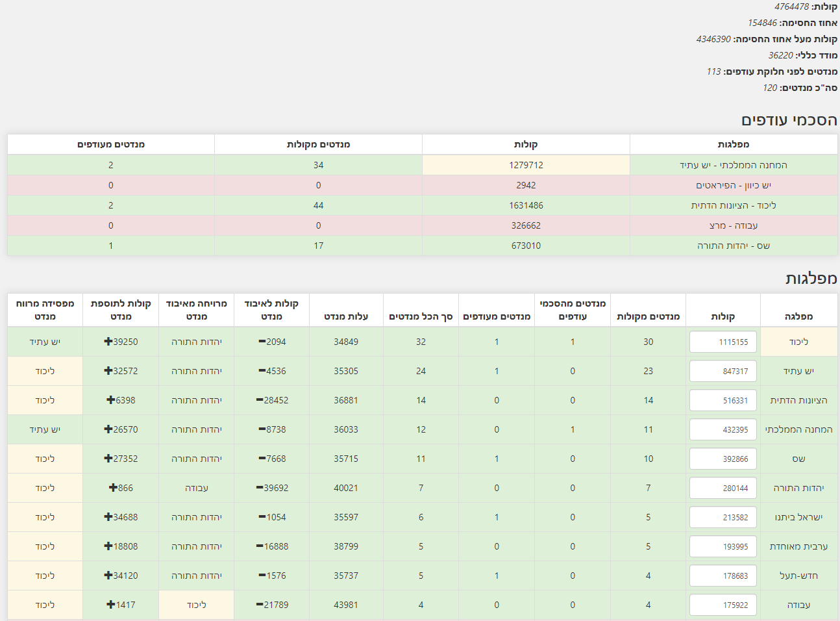Screen dimensions: 840x621
Task: Click the 'מפסידה מרווח מנדט' column header
Action: tap(45, 310)
